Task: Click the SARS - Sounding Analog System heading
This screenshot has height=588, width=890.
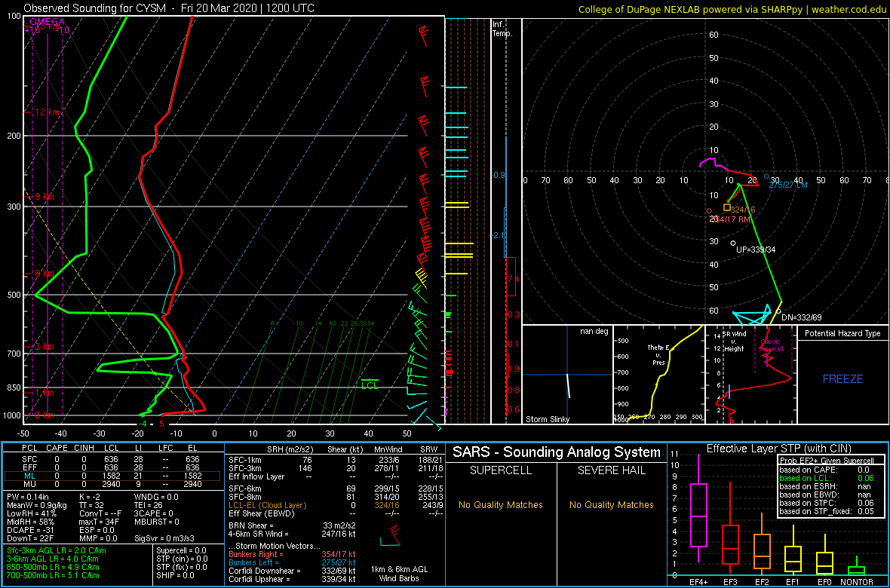Action: point(557,452)
